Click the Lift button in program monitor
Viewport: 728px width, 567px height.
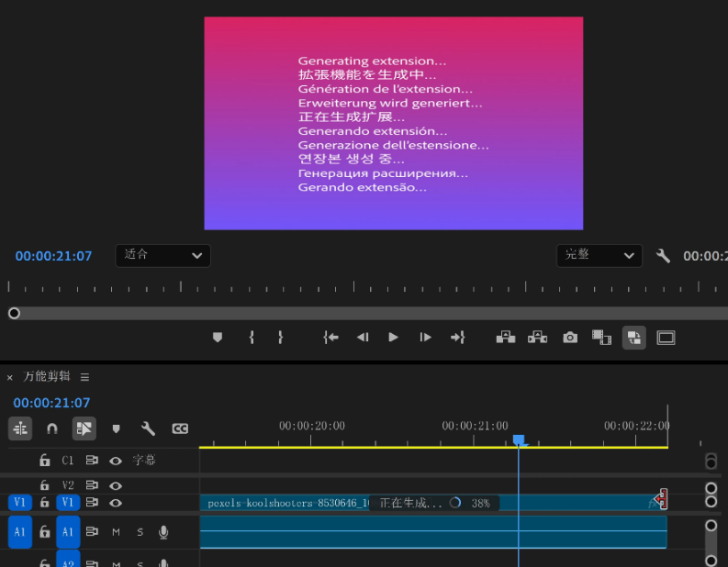[x=506, y=338]
